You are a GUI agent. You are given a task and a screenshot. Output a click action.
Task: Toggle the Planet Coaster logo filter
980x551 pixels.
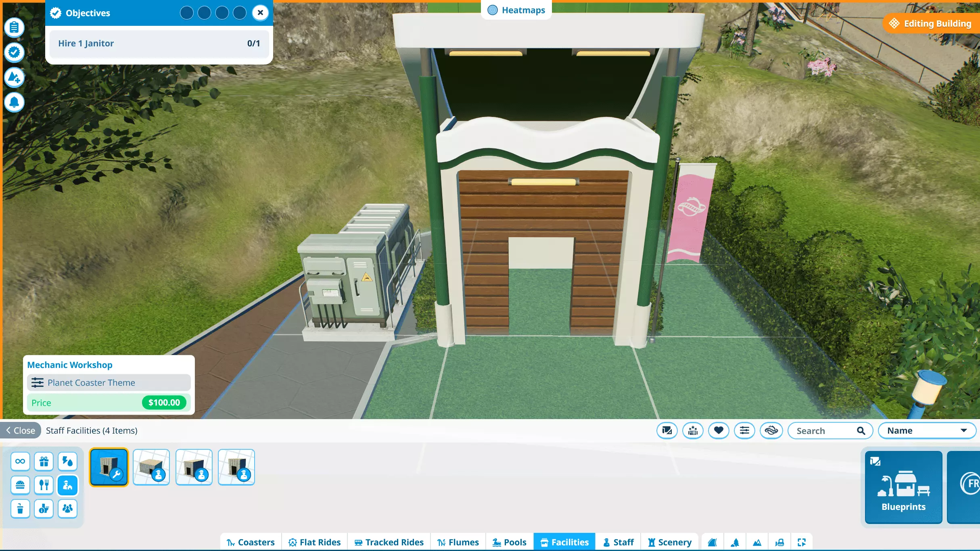click(771, 431)
